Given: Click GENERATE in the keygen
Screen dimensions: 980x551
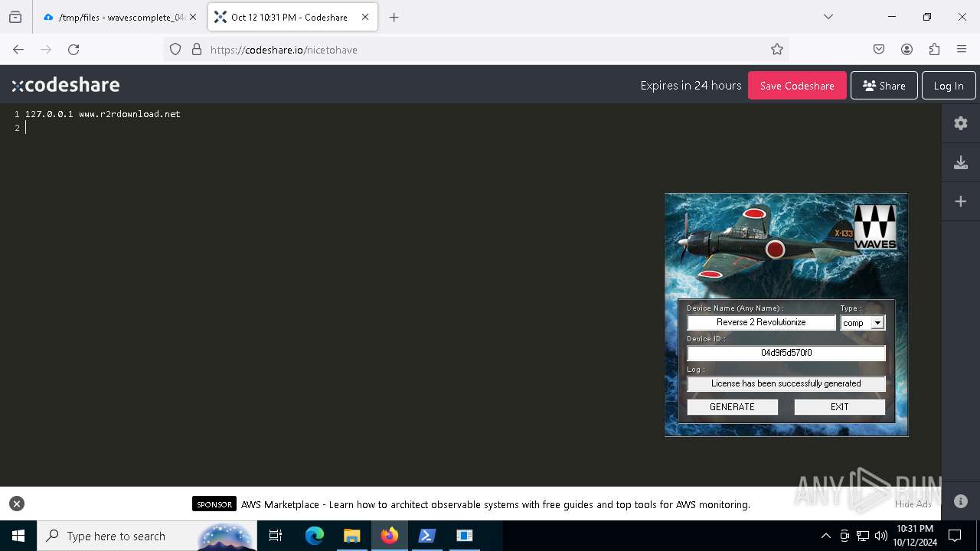Looking at the screenshot, I should [x=732, y=407].
